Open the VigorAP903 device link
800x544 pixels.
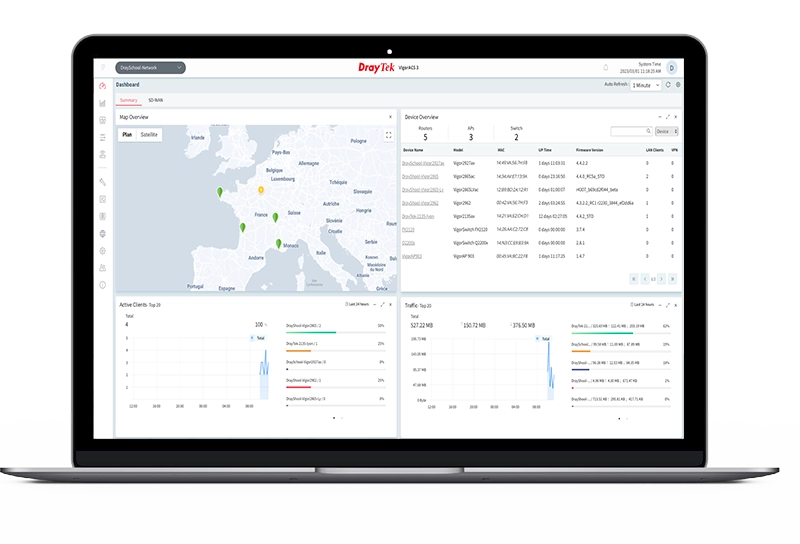point(412,256)
